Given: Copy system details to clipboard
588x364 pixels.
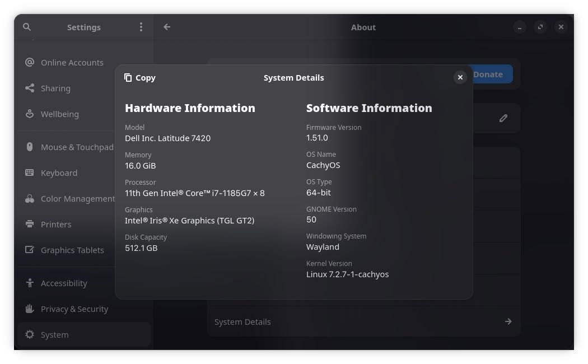Looking at the screenshot, I should (x=140, y=78).
